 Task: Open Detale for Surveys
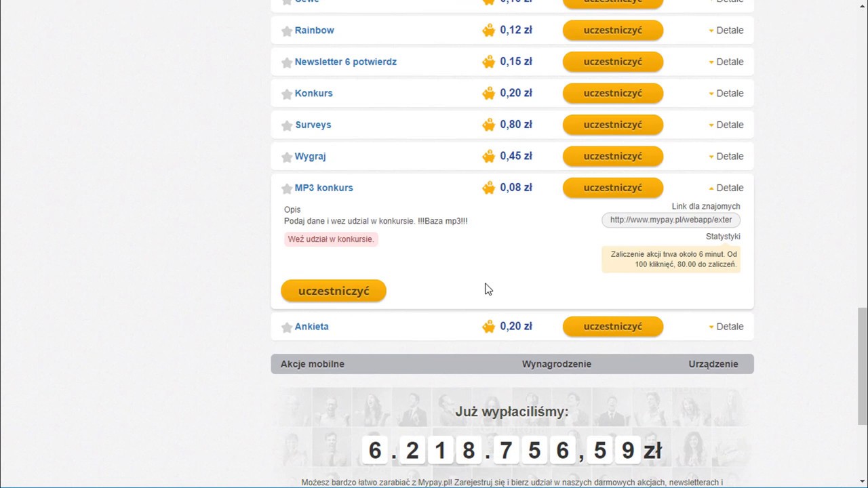pos(726,125)
